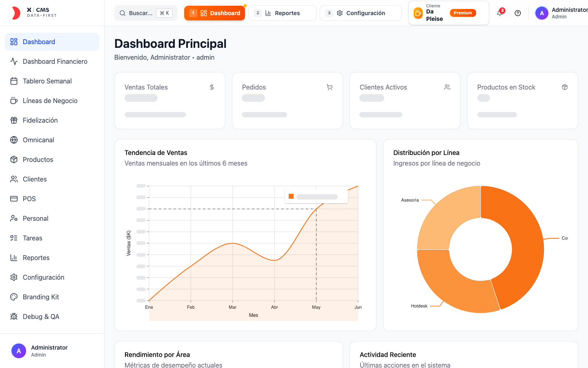Viewport: 588px width, 368px height.
Task: Click the Omnicanal globe icon
Action: pyautogui.click(x=14, y=140)
